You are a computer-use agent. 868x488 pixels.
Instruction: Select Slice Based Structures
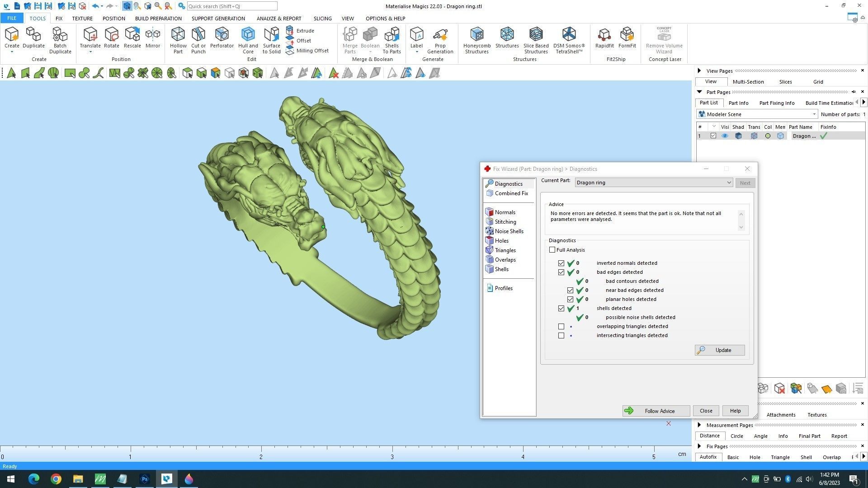click(536, 40)
